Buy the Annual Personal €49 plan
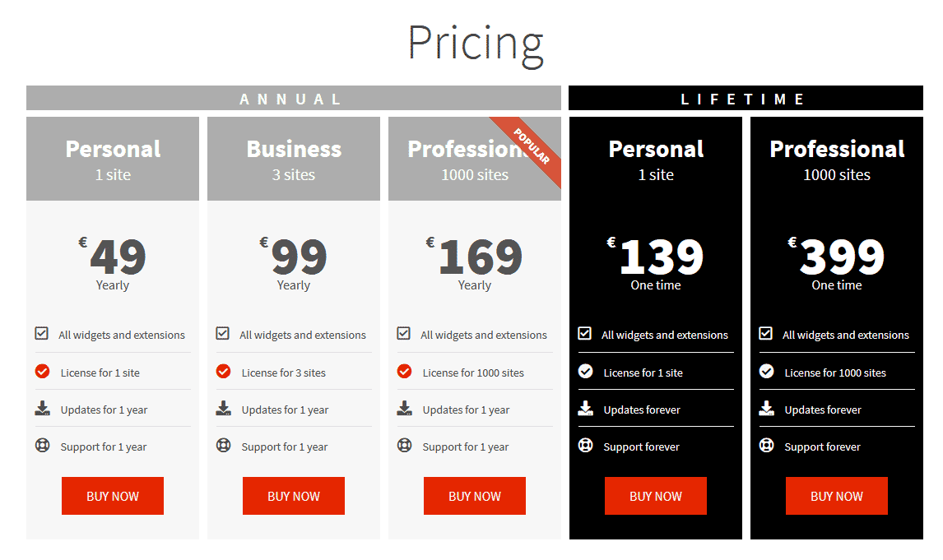 point(113,496)
